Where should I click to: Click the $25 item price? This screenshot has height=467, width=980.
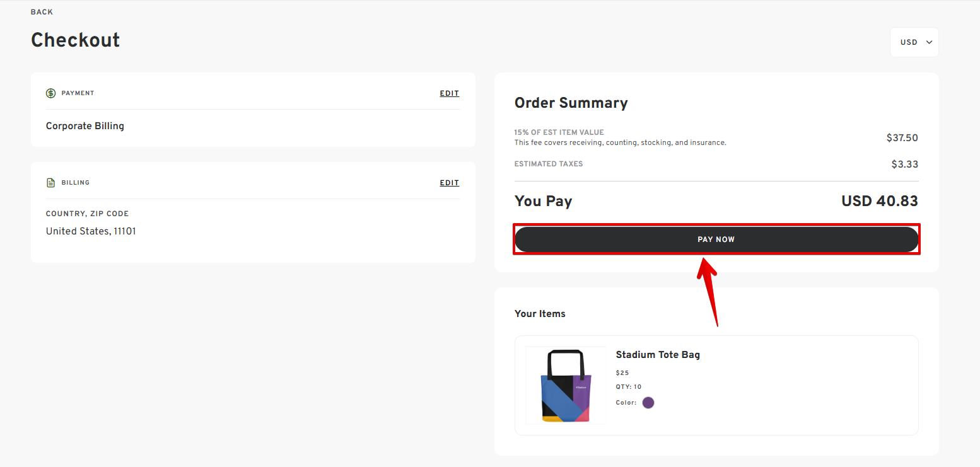[x=622, y=373]
